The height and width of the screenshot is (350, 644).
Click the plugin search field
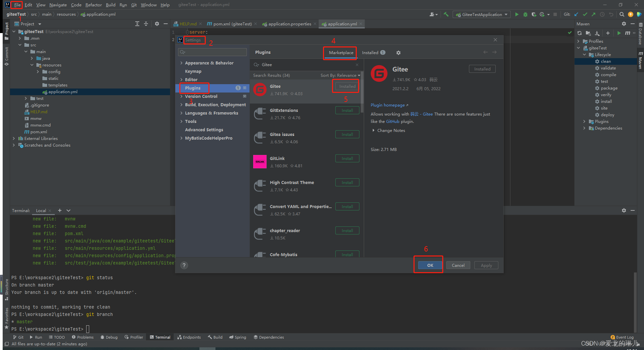point(306,65)
